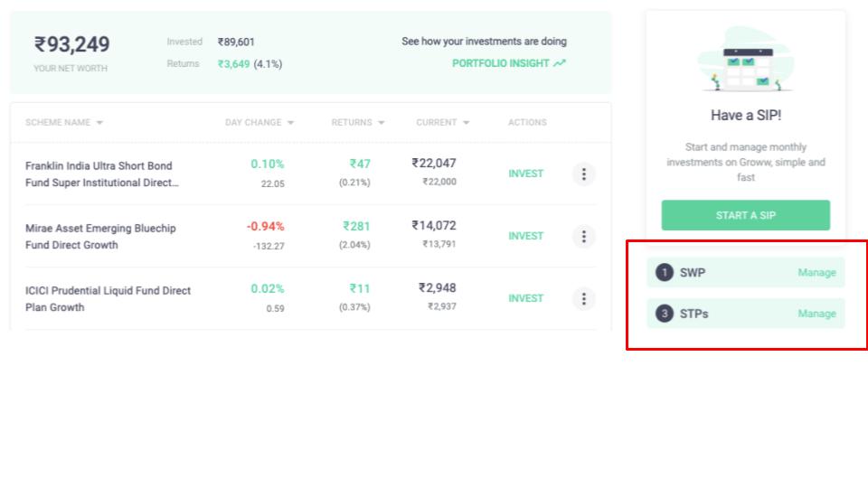
Task: Click the STPs count badge
Action: 665,314
